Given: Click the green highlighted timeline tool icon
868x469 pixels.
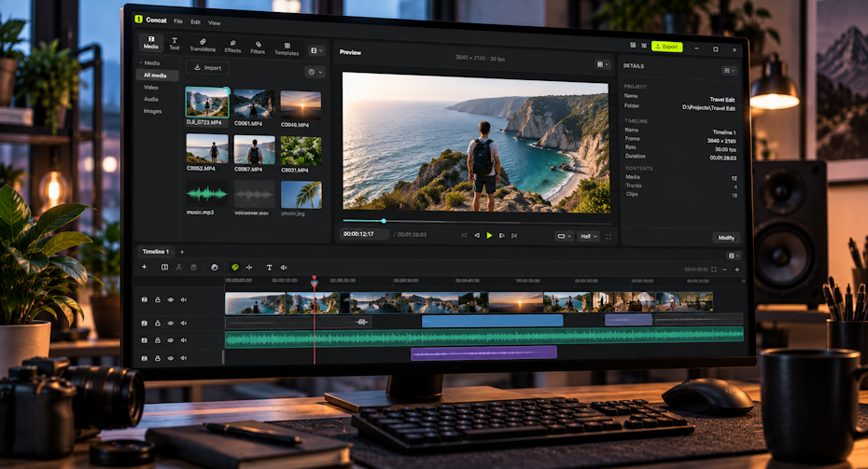Looking at the screenshot, I should (x=234, y=267).
